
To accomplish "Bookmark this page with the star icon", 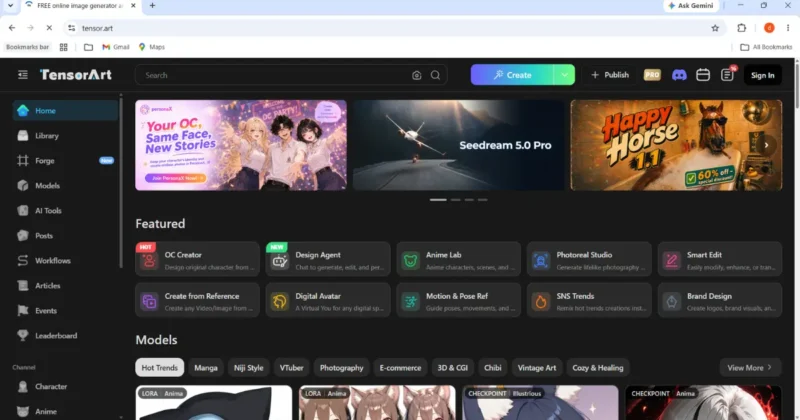I will (x=715, y=28).
